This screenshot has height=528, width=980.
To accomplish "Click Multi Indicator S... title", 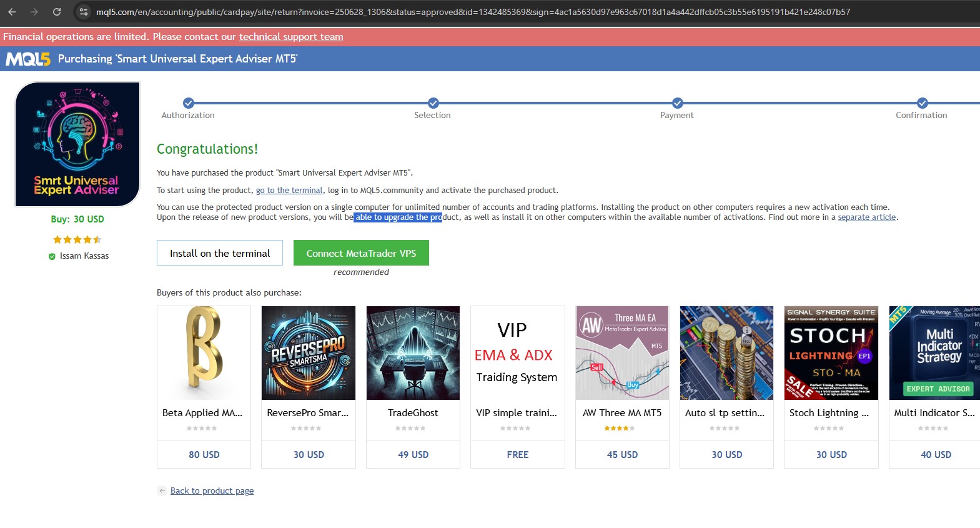I will coord(934,413).
